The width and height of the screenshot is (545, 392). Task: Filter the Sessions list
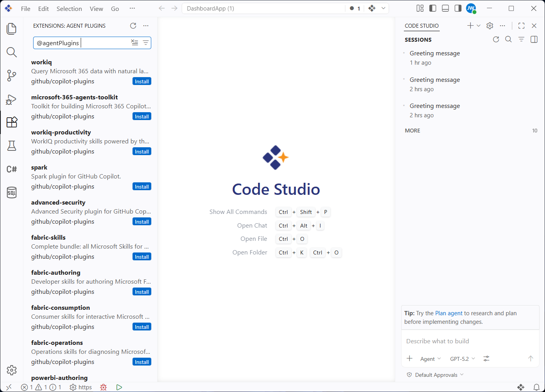pos(521,39)
